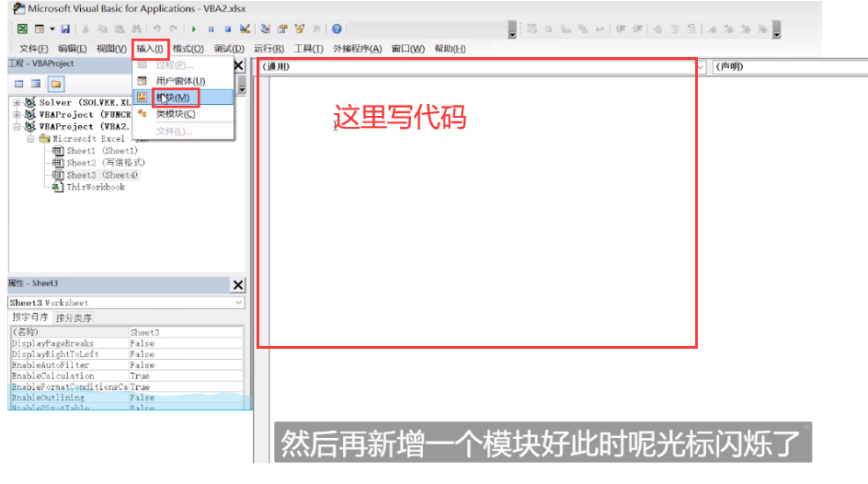Image resolution: width=868 pixels, height=484 pixels.
Task: Open the Properties Window toolbar icon
Action: pos(282,29)
